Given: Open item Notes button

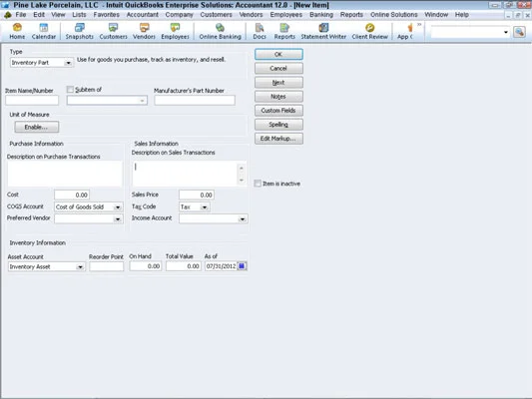Looking at the screenshot, I should pyautogui.click(x=278, y=97).
